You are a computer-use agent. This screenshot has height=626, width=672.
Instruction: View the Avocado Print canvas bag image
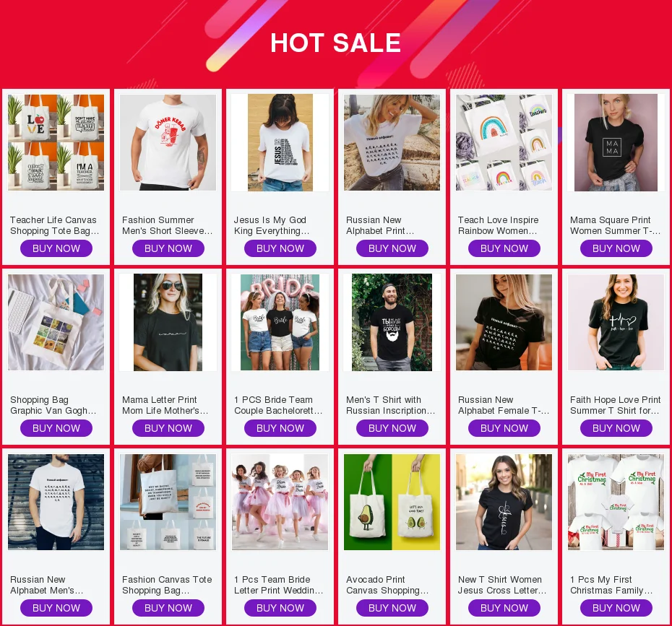pos(392,503)
